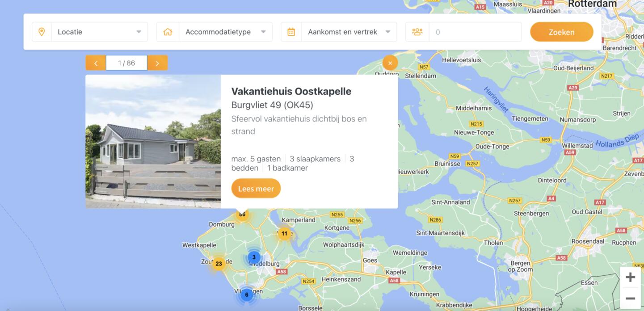
Task: Click the page number field 1 / 86
Action: pyautogui.click(x=126, y=63)
